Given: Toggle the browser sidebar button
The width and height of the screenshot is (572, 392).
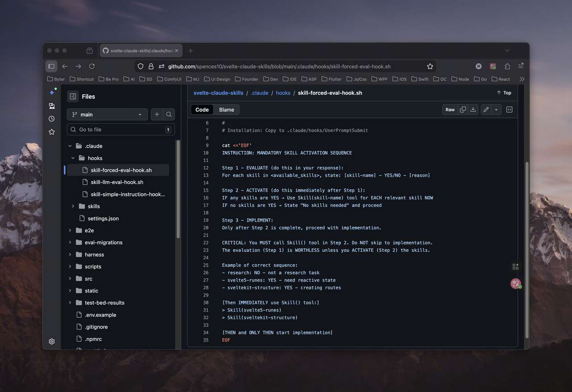Looking at the screenshot, I should [x=51, y=67].
